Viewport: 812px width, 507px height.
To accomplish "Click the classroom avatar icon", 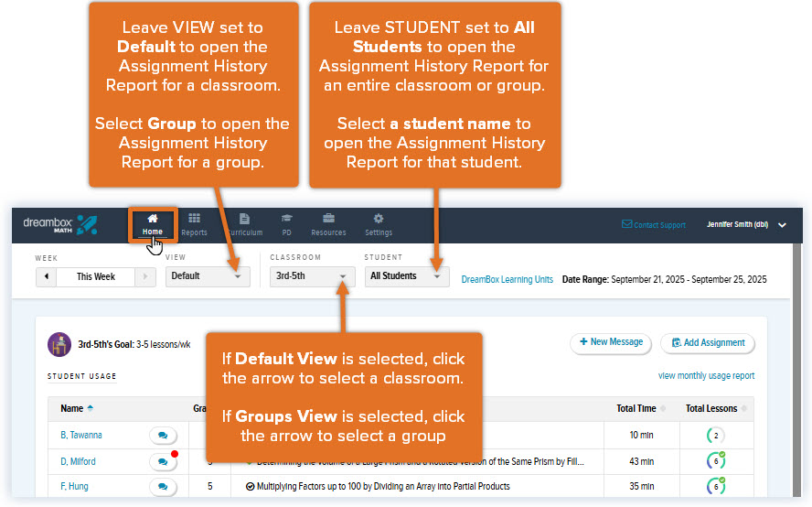I will point(59,345).
